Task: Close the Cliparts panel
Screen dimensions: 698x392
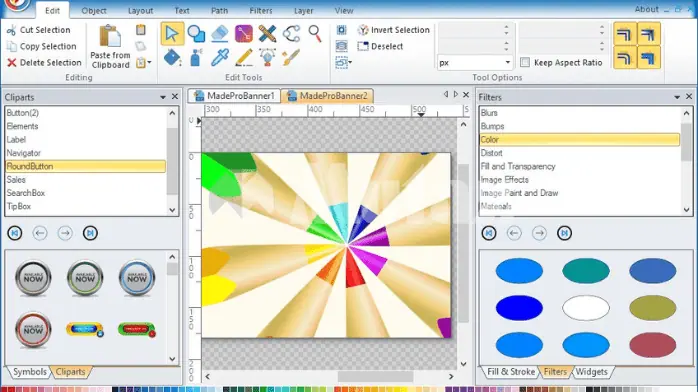Action: (x=175, y=97)
